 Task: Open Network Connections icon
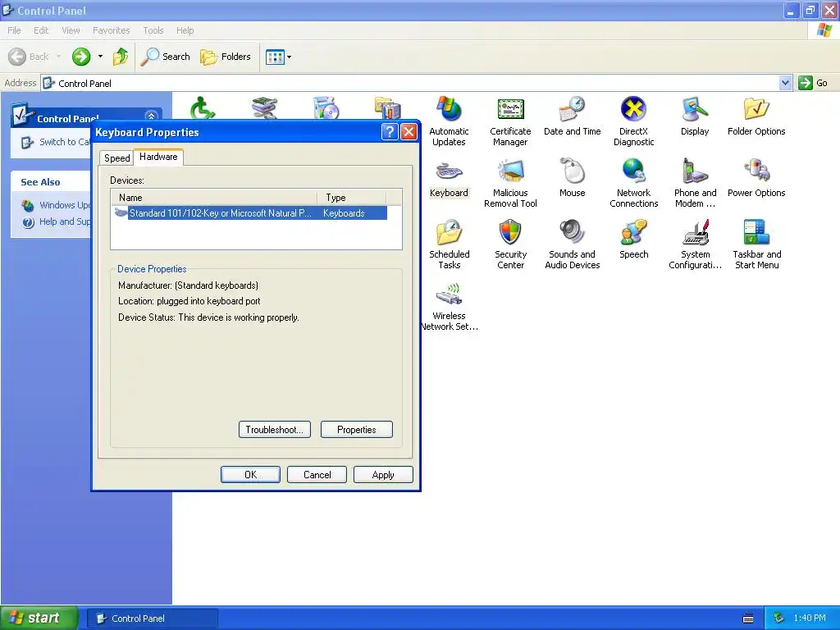tap(633, 183)
